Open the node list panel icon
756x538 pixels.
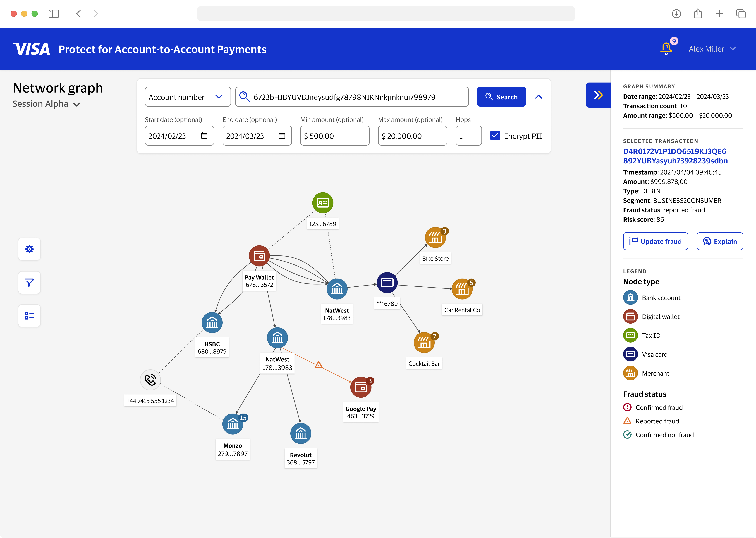coord(29,316)
